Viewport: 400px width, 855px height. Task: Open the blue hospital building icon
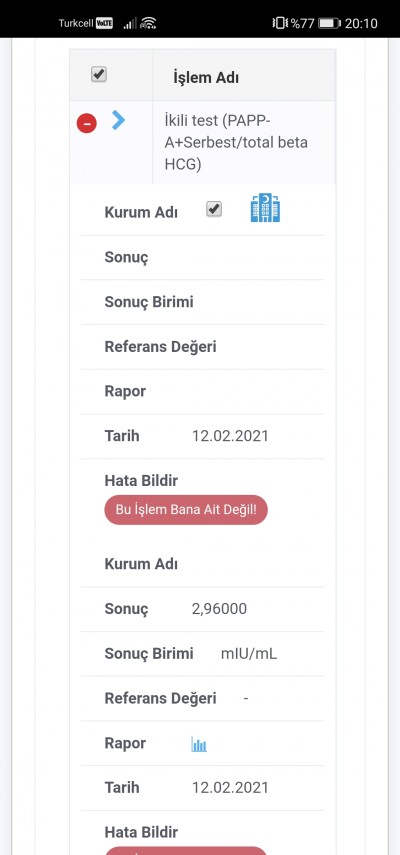pyautogui.click(x=265, y=208)
